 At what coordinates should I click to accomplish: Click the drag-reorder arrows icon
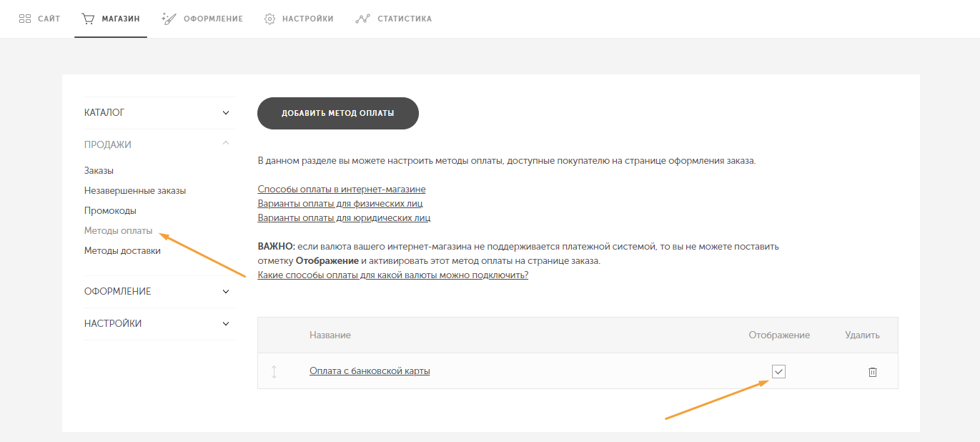coord(274,372)
